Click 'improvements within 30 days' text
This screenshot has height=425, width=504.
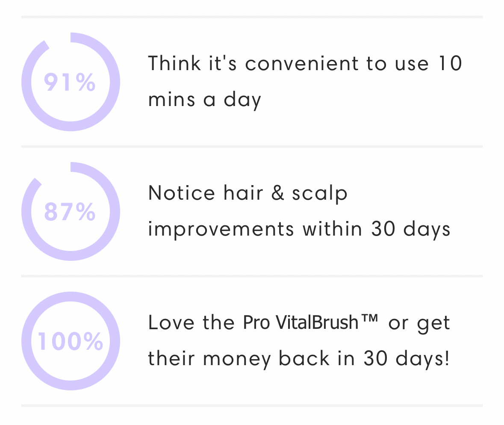(x=299, y=229)
